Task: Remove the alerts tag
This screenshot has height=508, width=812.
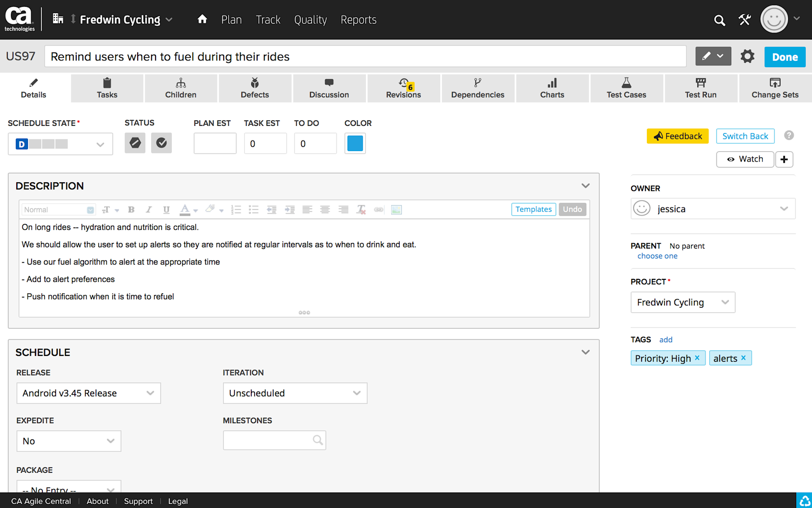Action: (x=743, y=358)
